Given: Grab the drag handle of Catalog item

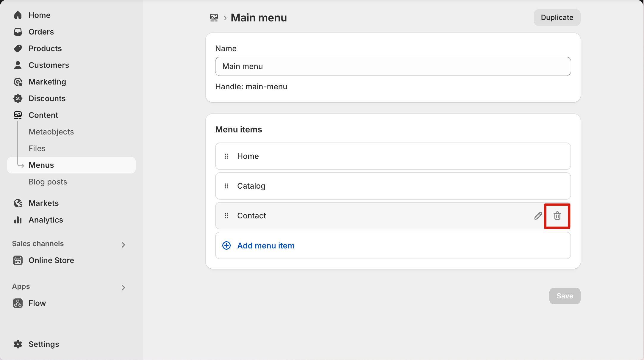Looking at the screenshot, I should coord(226,186).
